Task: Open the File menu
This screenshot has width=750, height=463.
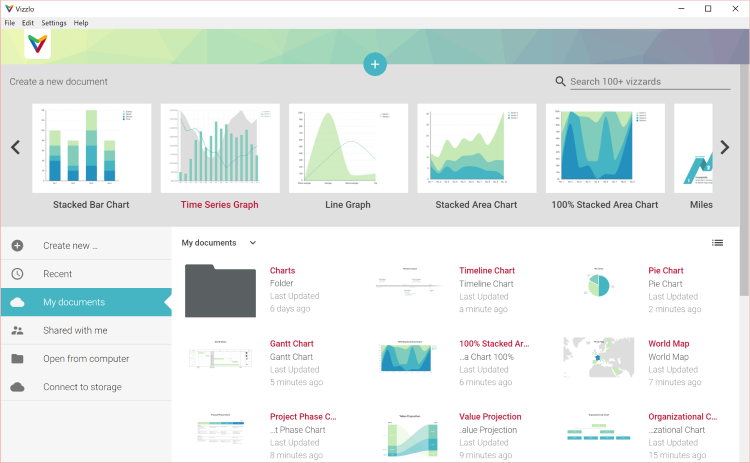Action: pos(10,22)
